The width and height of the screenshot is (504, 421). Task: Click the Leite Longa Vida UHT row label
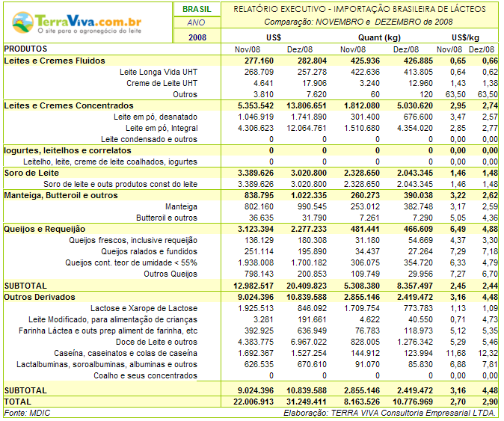159,72
